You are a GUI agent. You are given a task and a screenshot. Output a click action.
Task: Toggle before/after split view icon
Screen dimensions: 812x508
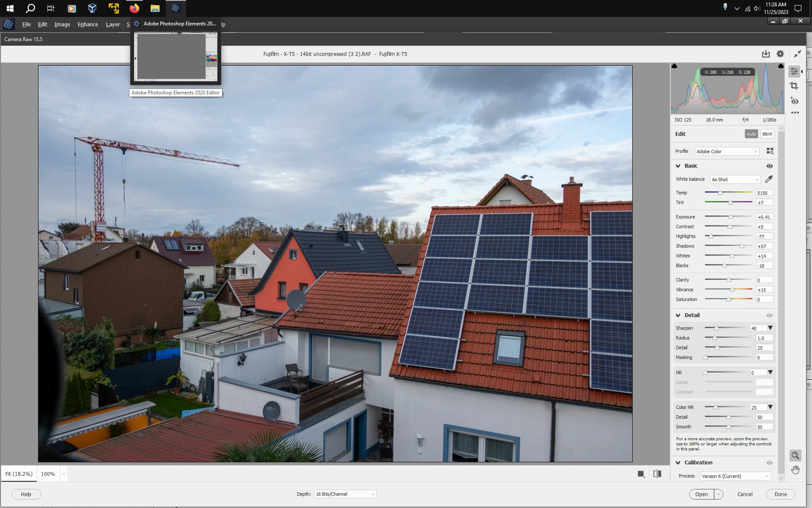pos(657,474)
